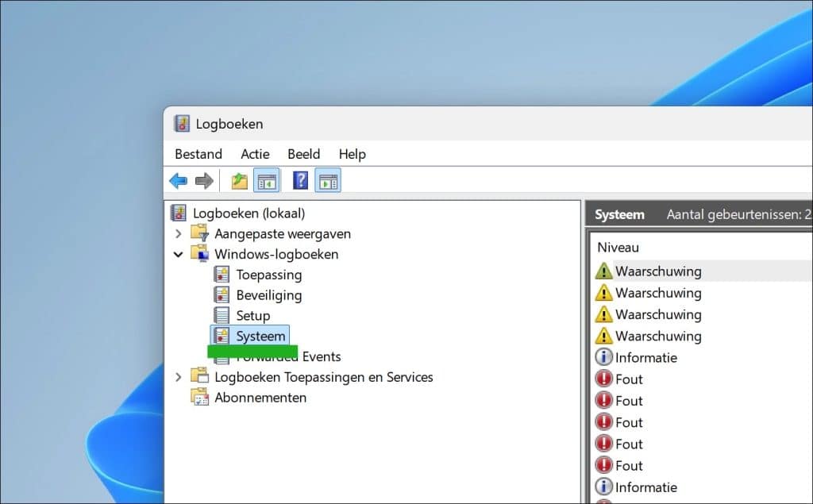Open the Help menu
This screenshot has height=504, width=813.
352,154
